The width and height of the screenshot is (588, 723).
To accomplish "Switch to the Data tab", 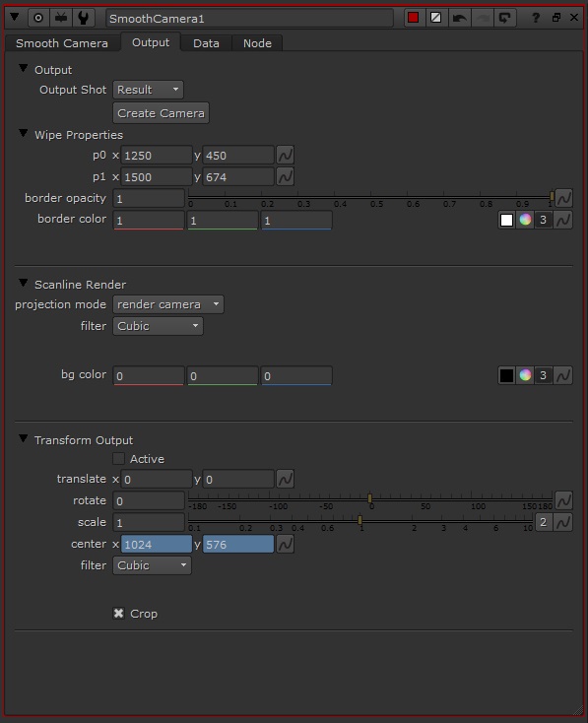I will [x=206, y=43].
